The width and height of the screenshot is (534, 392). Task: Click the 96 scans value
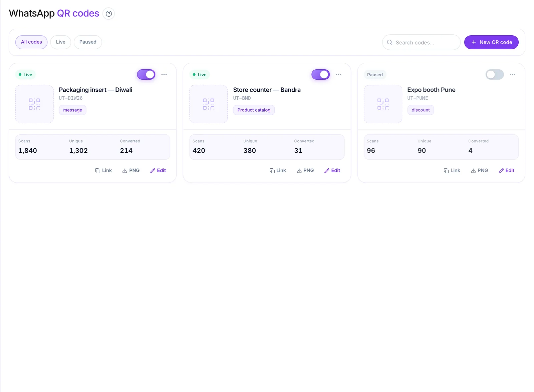(x=371, y=151)
